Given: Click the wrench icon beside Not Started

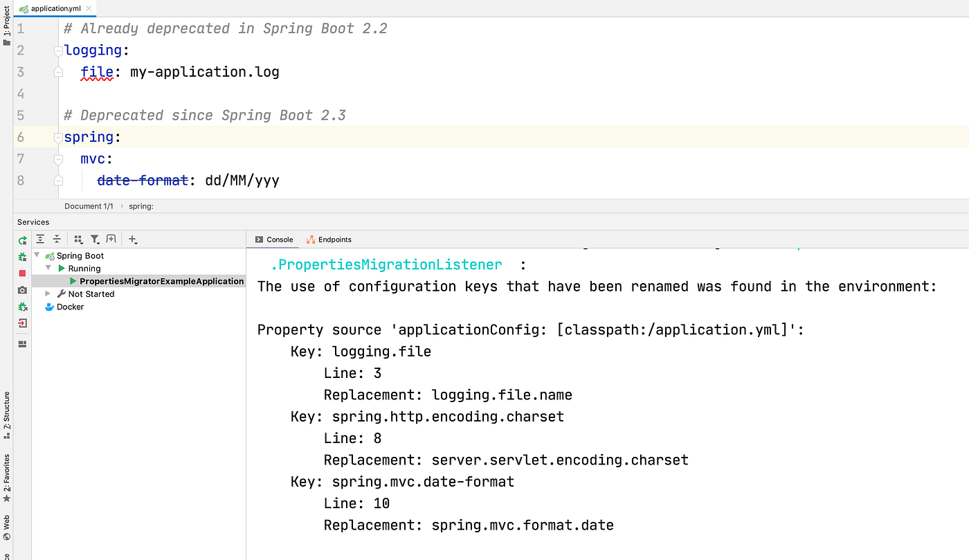Looking at the screenshot, I should point(62,293).
